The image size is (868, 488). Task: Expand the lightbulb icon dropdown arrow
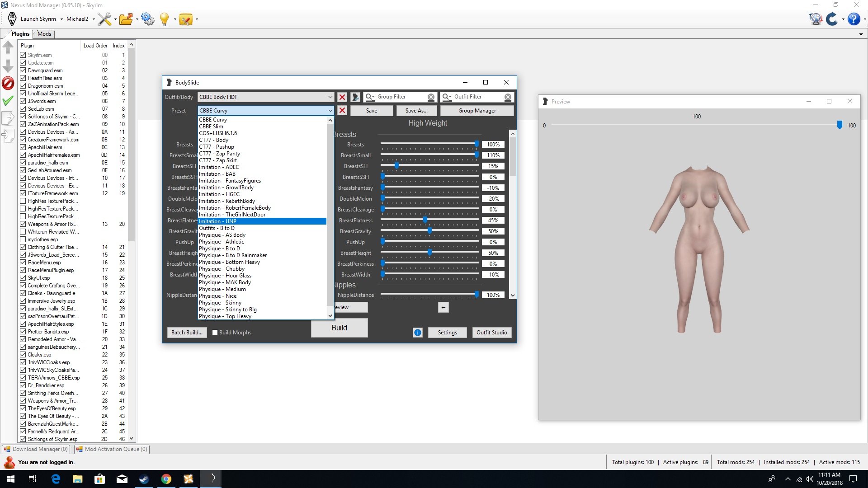175,19
